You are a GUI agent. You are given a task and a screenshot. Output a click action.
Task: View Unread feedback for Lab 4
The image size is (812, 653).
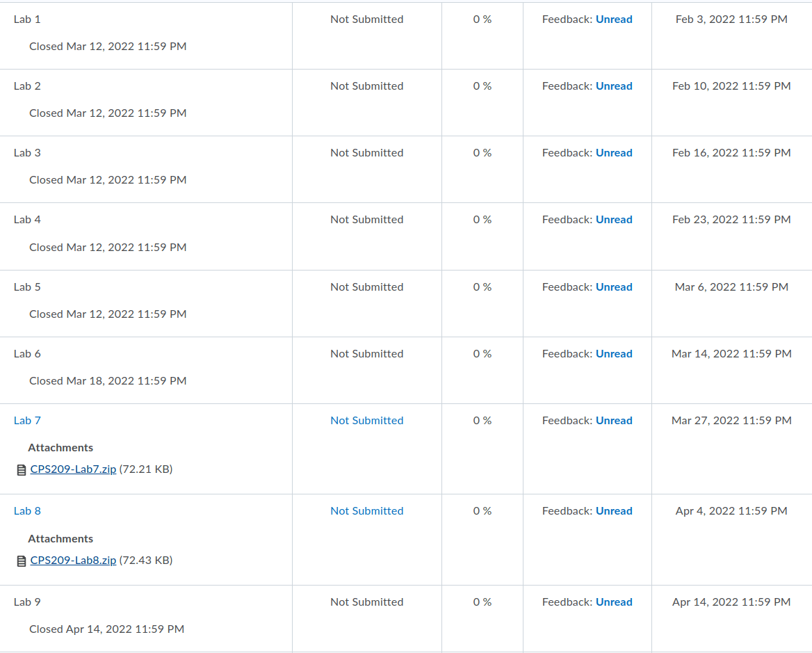614,220
